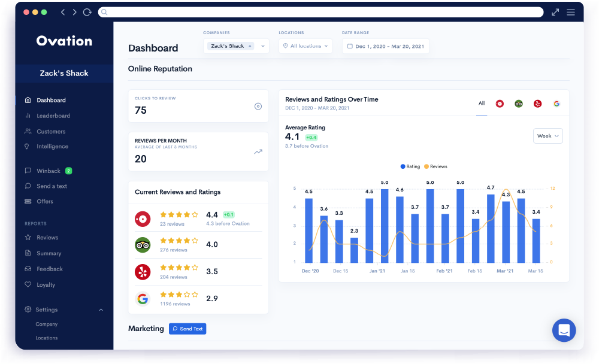Image resolution: width=599 pixels, height=364 pixels.
Task: Open Offers in the sidebar
Action: (45, 201)
